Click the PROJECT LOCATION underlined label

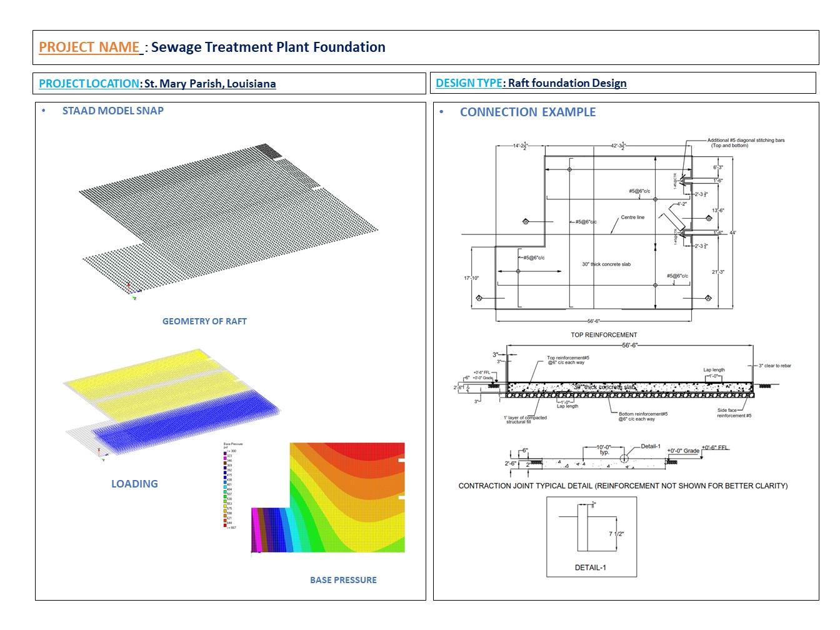click(89, 84)
